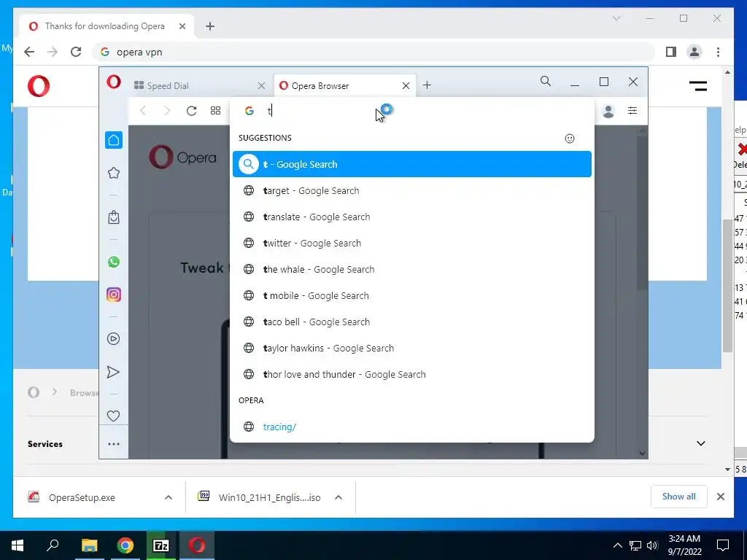Select suggestion 't - Google Search'
This screenshot has height=560, width=747.
pyautogui.click(x=411, y=164)
